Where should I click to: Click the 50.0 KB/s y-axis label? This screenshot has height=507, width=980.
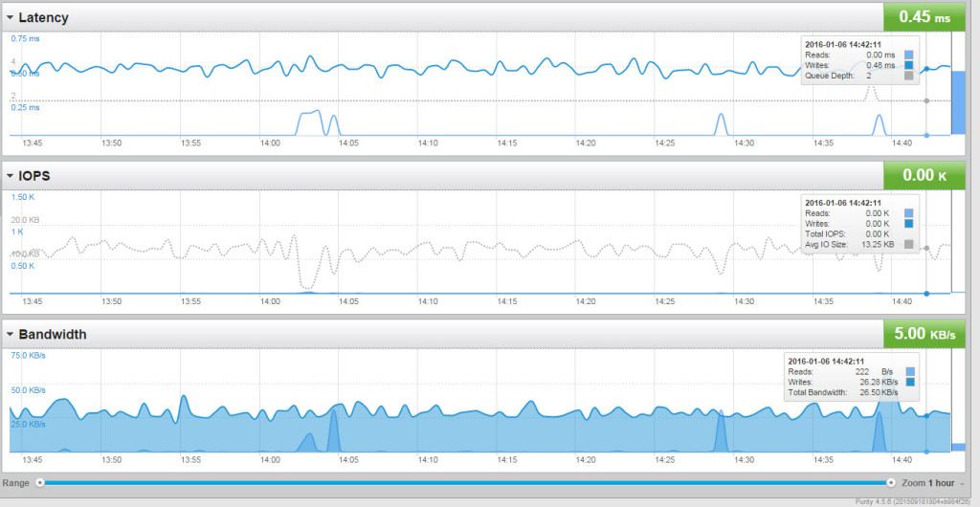tap(28, 390)
